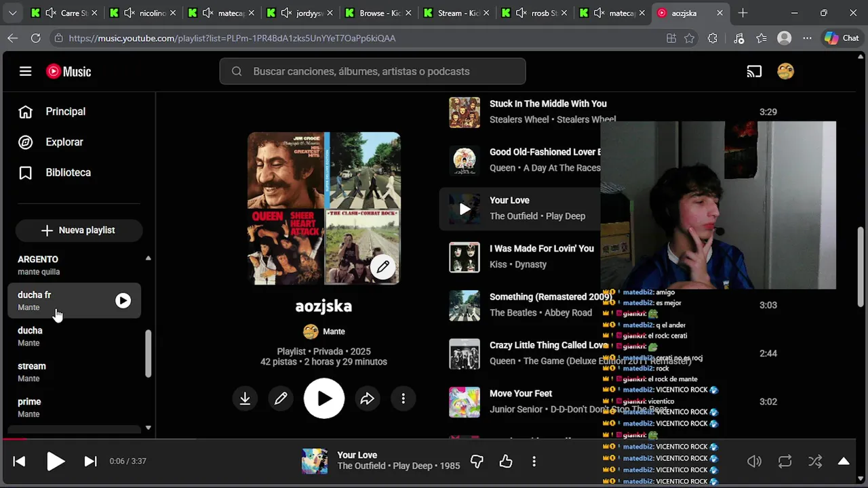Select Move Your Feet track
The image size is (868, 488).
[x=521, y=393]
